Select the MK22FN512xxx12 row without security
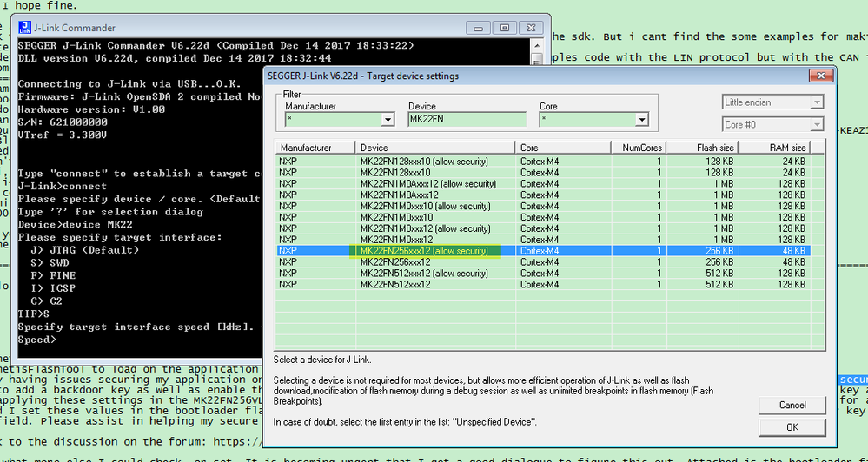 tap(543, 284)
